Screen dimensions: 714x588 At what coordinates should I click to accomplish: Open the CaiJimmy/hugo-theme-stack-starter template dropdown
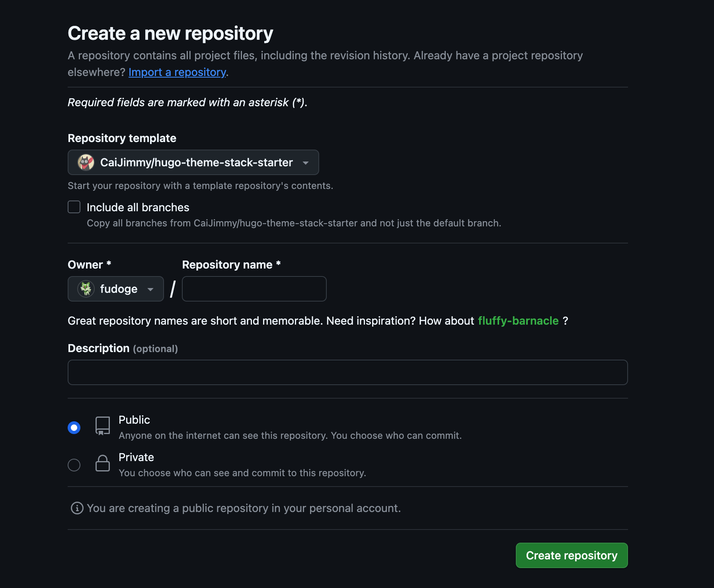(x=193, y=162)
